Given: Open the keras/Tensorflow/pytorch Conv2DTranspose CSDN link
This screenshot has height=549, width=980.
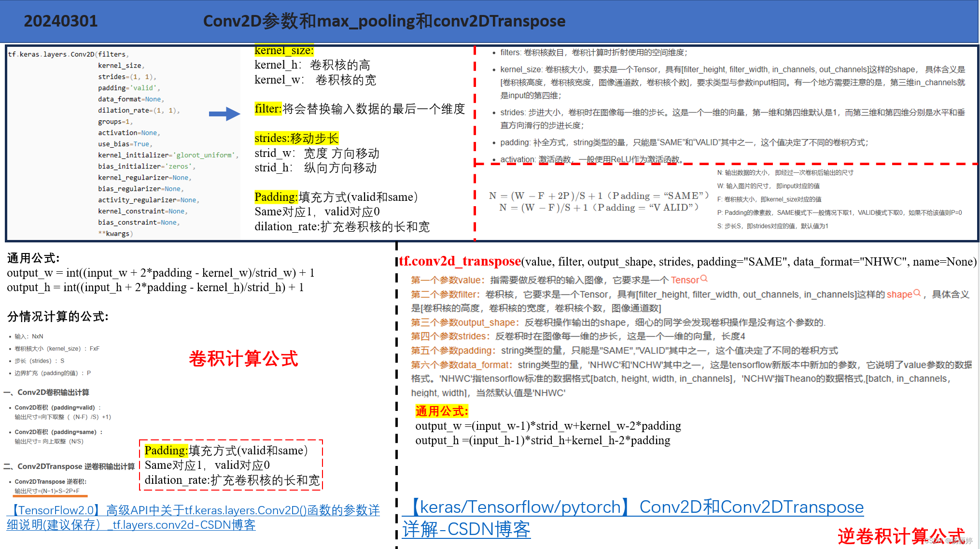Looking at the screenshot, I should click(x=633, y=518).
